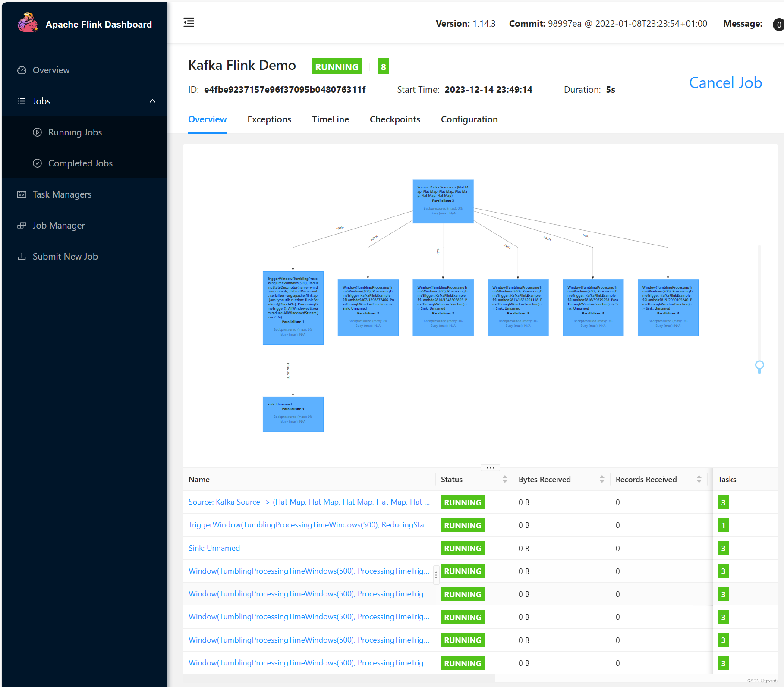Image resolution: width=784 pixels, height=687 pixels.
Task: Collapse the Jobs menu chevron
Action: tap(152, 101)
